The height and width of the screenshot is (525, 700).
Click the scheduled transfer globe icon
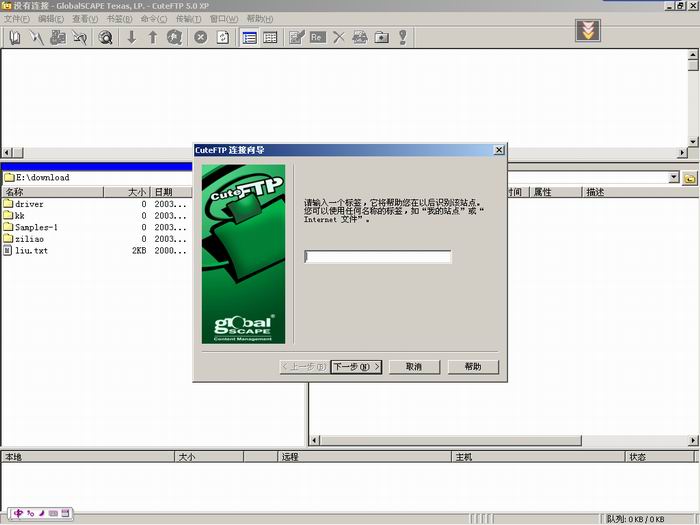pyautogui.click(x=175, y=38)
